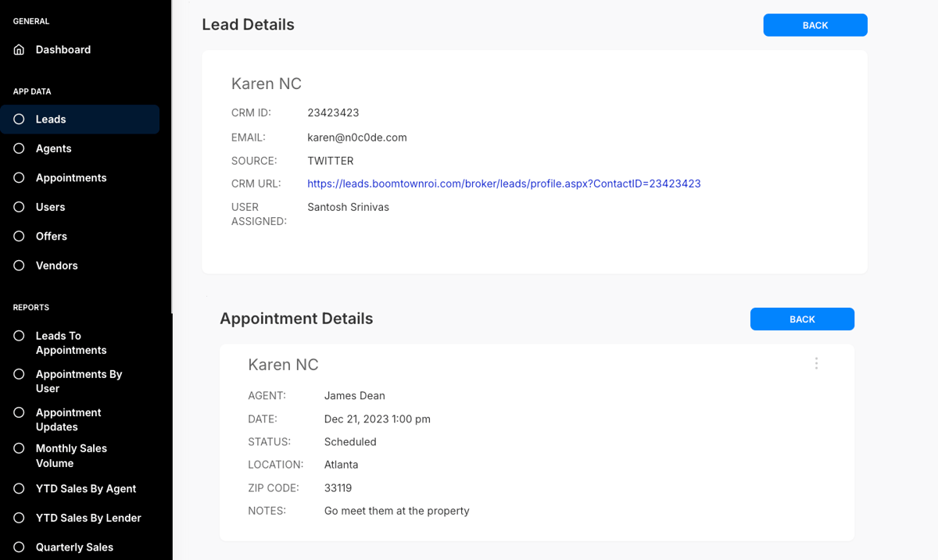Click the circle icon beside Appointments
938x560 pixels.
coord(20,178)
